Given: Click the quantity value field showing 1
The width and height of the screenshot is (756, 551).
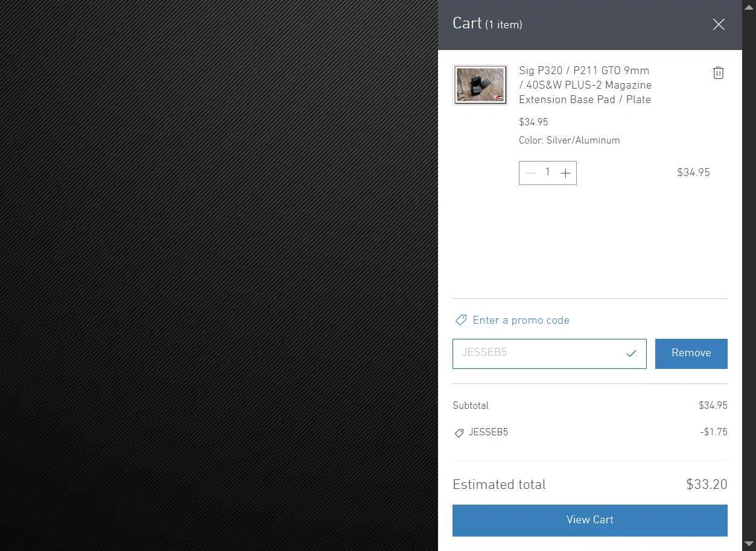Looking at the screenshot, I should 548,172.
